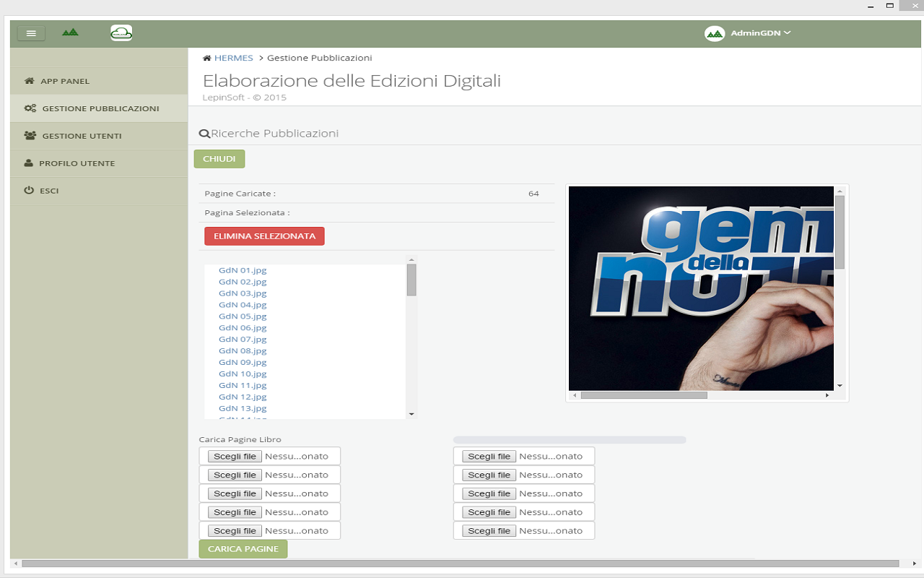The width and height of the screenshot is (924, 578).
Task: Select GdN 04.jpg in page list
Action: click(243, 305)
